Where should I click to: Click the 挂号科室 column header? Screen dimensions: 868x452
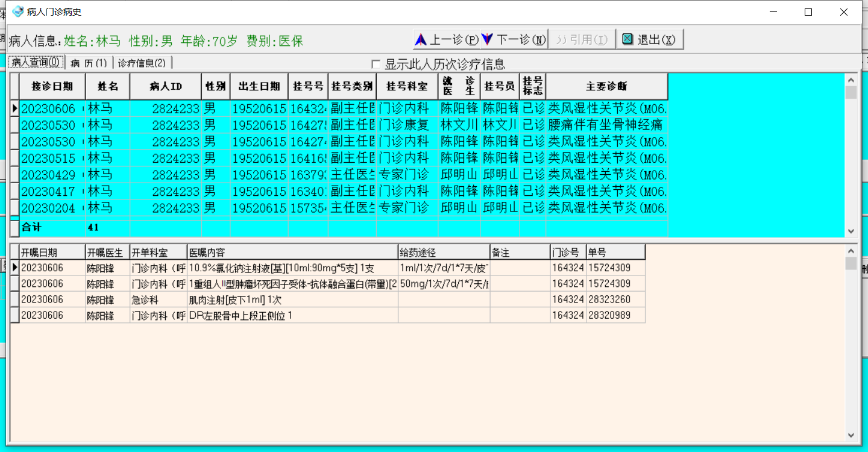pyautogui.click(x=407, y=86)
